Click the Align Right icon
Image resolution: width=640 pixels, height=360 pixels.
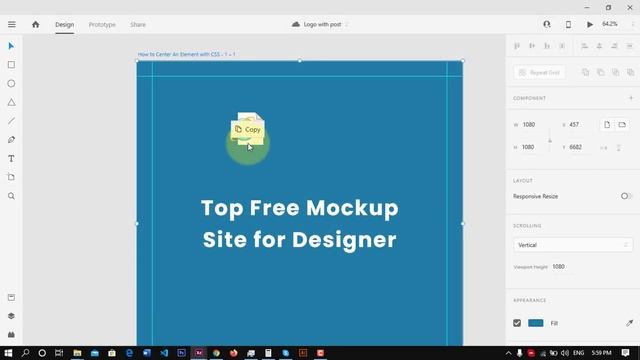(x=614, y=46)
